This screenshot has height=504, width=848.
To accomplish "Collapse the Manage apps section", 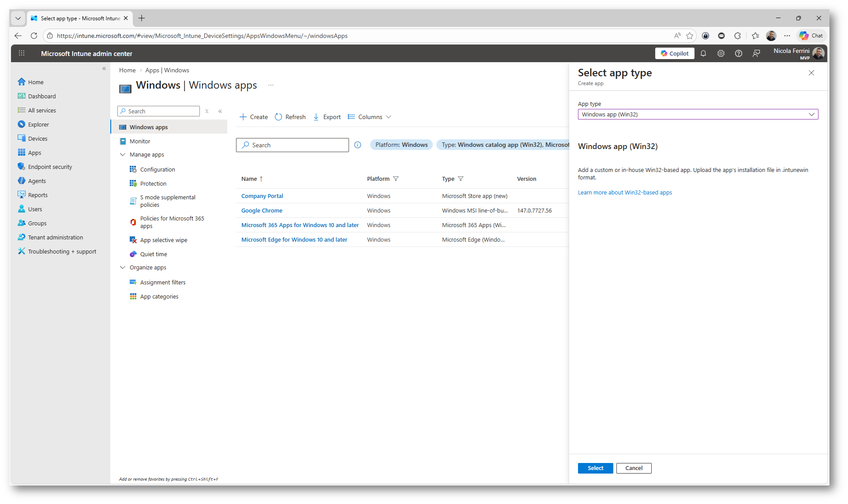I will coord(123,155).
